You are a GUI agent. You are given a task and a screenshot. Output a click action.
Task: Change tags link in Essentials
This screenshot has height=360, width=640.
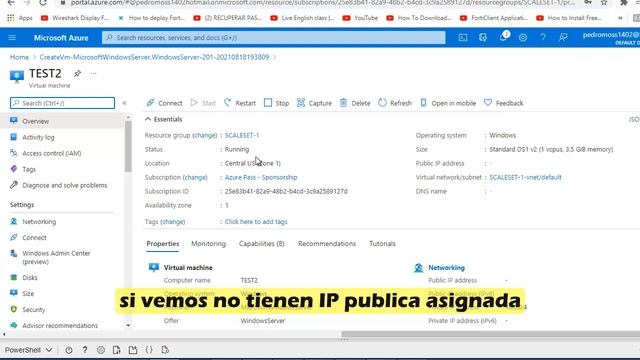(173, 222)
